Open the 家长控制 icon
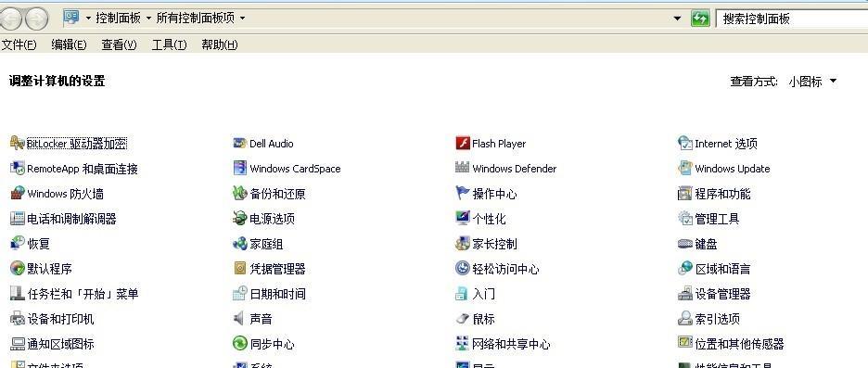This screenshot has width=868, height=368. (462, 244)
